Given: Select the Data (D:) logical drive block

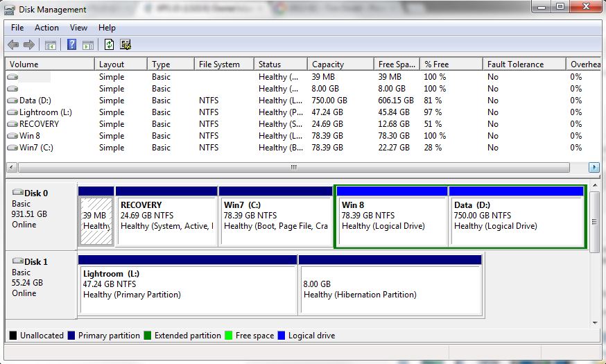Looking at the screenshot, I should point(516,220).
